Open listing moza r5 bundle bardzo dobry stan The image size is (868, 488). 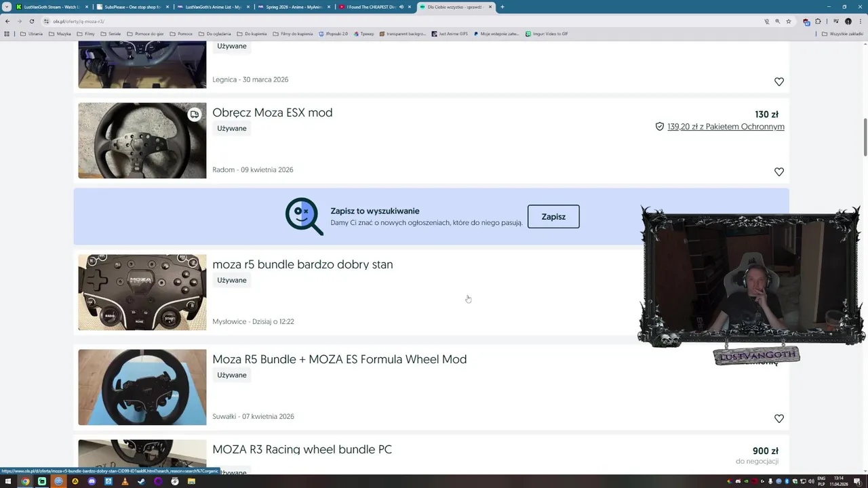pos(302,264)
